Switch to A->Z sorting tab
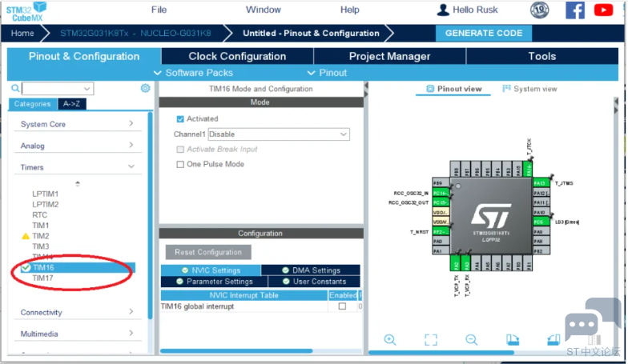 (x=71, y=104)
